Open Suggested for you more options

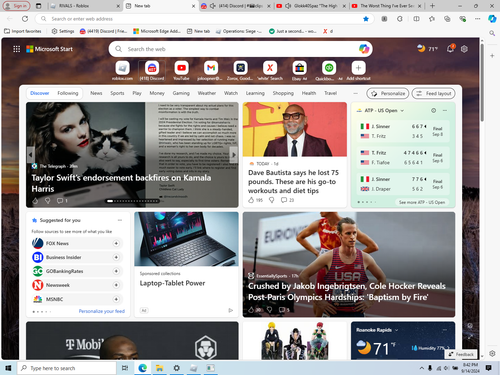(x=120, y=220)
